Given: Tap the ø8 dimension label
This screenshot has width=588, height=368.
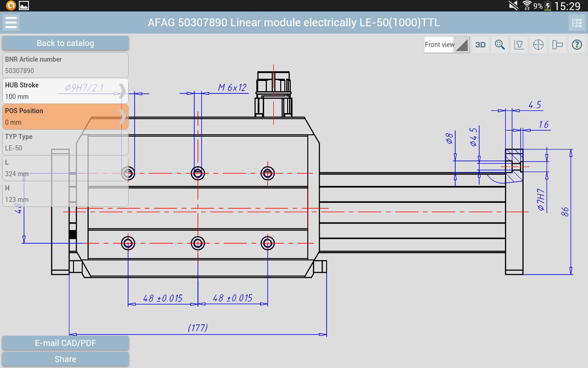Looking at the screenshot, I should (x=450, y=138).
